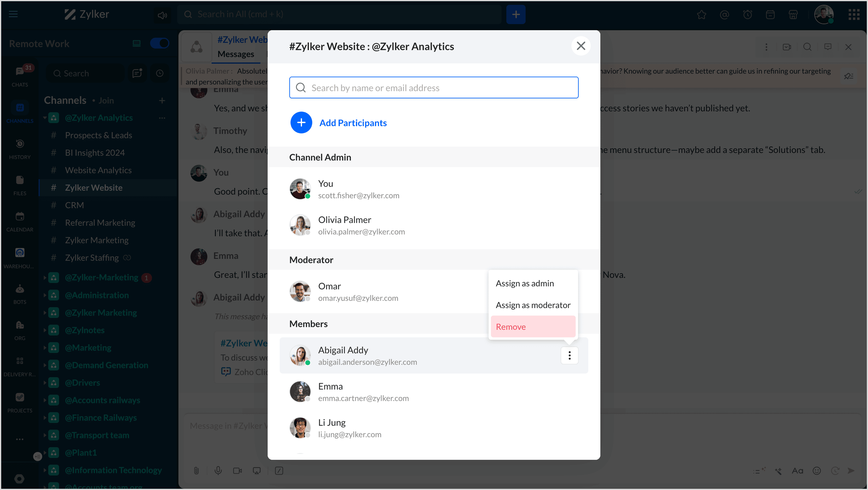Viewport: 868px width, 490px height.
Task: Click the microphone voice message icon
Action: click(218, 470)
